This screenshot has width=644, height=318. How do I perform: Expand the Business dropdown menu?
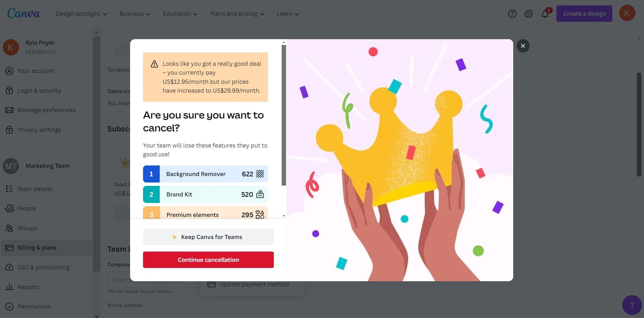(x=135, y=14)
